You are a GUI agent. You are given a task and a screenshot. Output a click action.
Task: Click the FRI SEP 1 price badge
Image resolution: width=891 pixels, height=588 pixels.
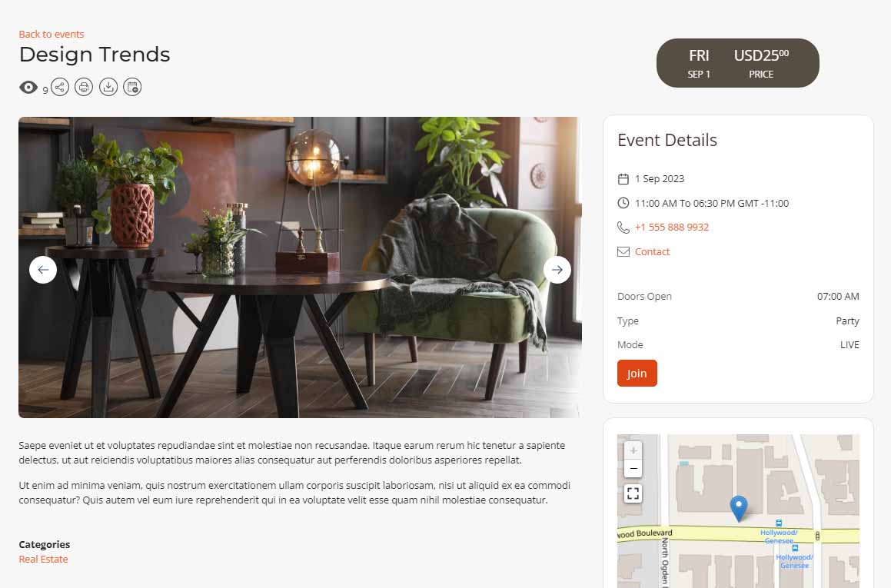coord(737,63)
